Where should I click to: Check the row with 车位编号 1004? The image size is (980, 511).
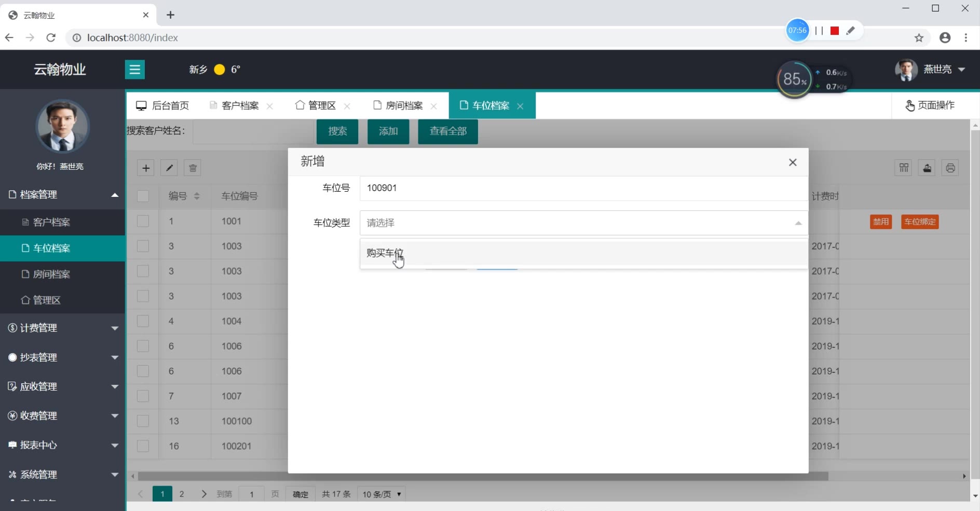pyautogui.click(x=143, y=321)
